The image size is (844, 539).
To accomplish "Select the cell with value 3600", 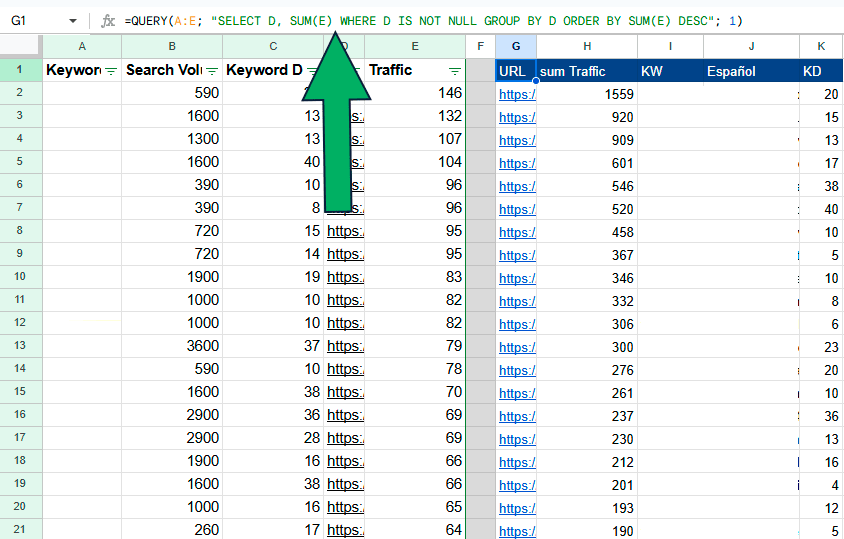I will tap(172, 346).
